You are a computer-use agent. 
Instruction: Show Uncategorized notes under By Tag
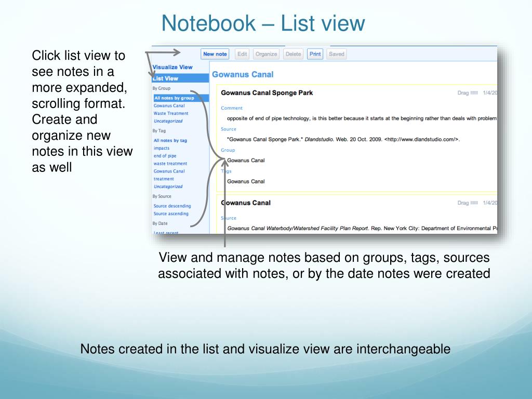(168, 187)
